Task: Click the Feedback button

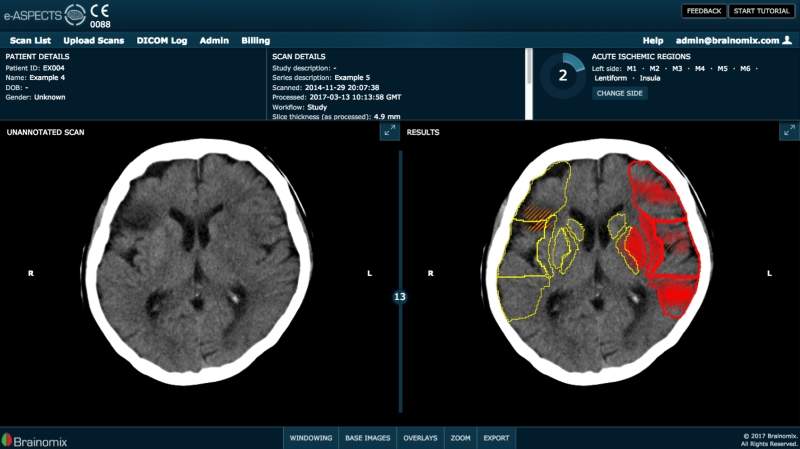Action: coord(704,11)
